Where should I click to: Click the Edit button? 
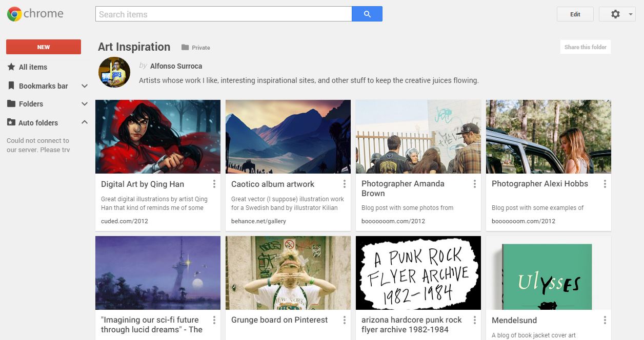click(x=575, y=14)
